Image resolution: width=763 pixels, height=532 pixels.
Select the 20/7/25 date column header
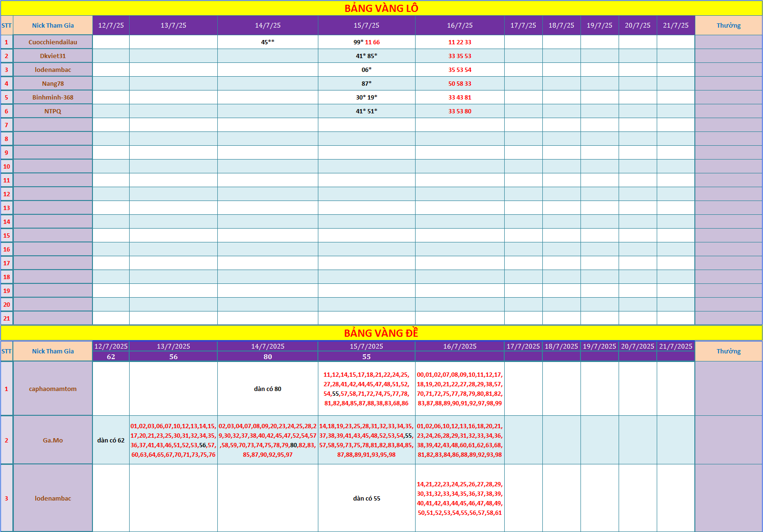(x=638, y=25)
